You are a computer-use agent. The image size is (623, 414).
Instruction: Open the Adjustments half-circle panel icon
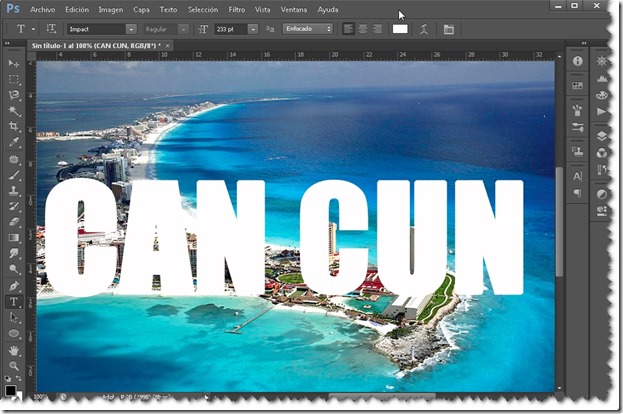[x=602, y=194]
